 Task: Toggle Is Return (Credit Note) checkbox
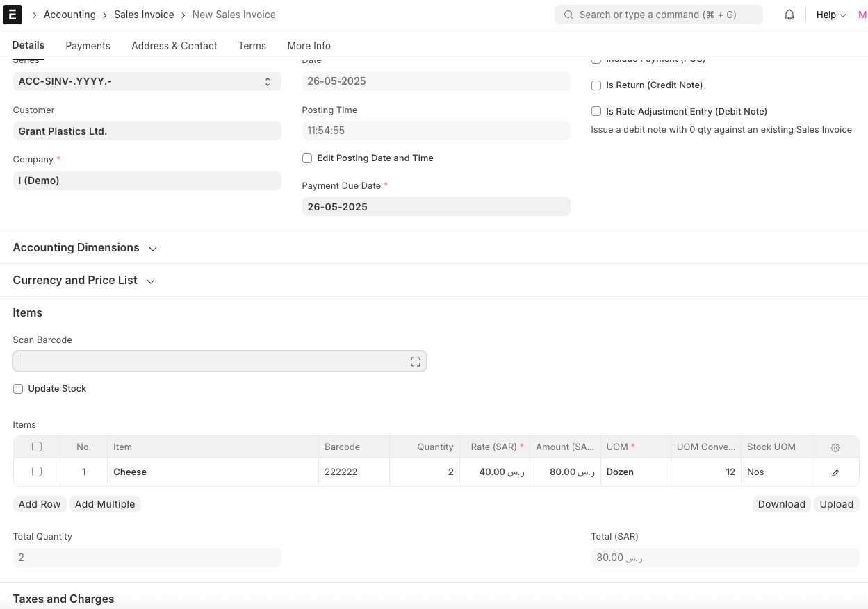tap(596, 85)
